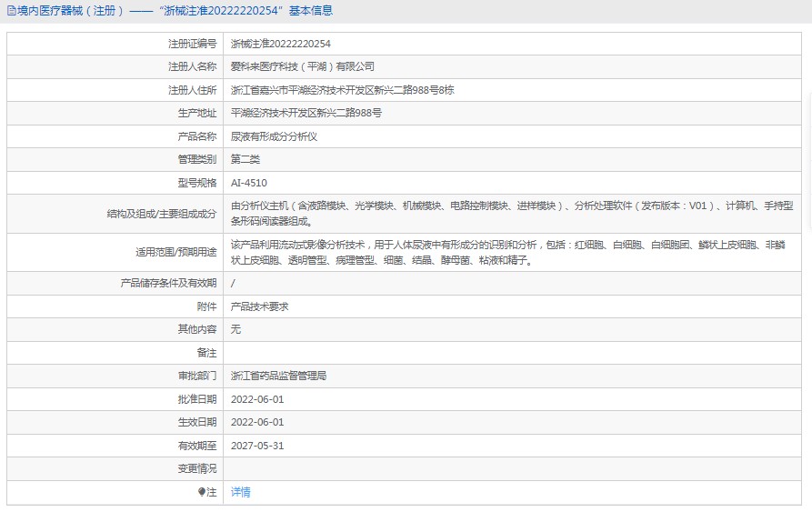The width and height of the screenshot is (812, 512).
Task: Click the model value AI-4510
Action: pos(249,183)
